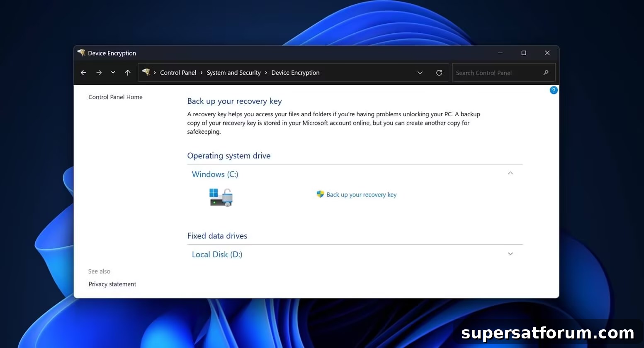Click the encrypted Windows drive icon

tap(221, 197)
